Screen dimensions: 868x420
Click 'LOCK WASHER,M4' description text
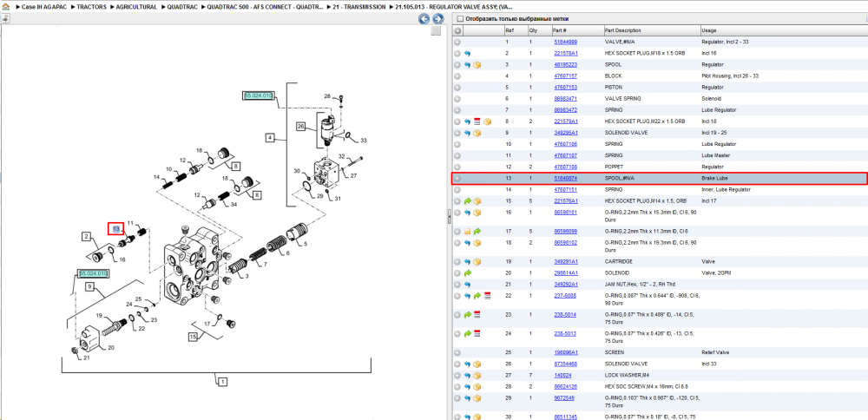pos(626,375)
